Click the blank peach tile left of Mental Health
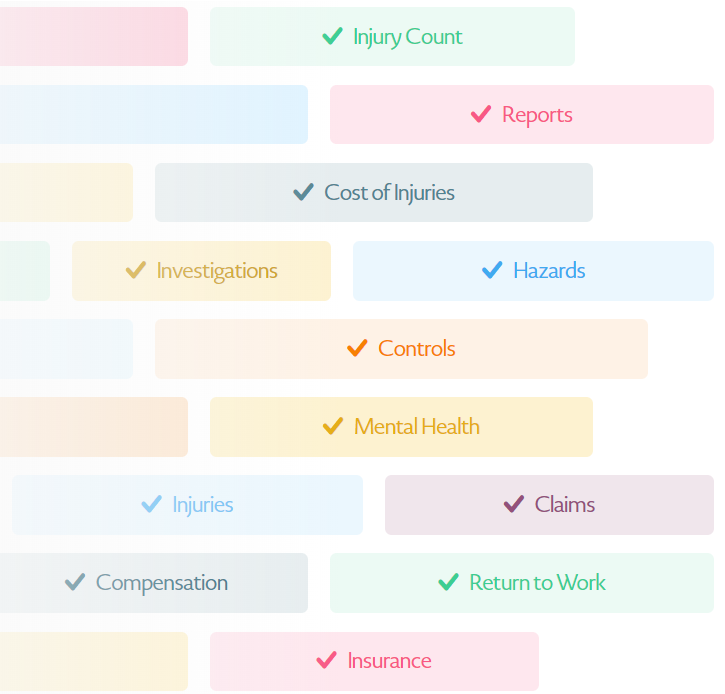This screenshot has width=725, height=694. 94,427
